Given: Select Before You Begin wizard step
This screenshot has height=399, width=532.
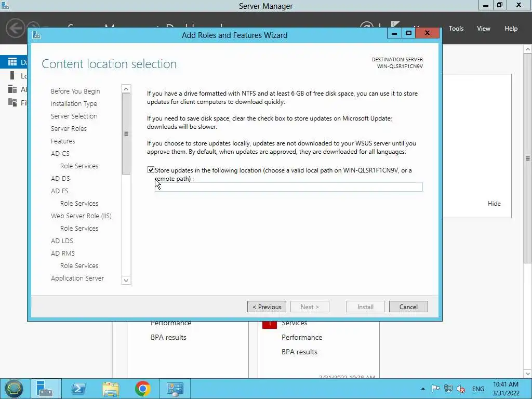Looking at the screenshot, I should 75,91.
